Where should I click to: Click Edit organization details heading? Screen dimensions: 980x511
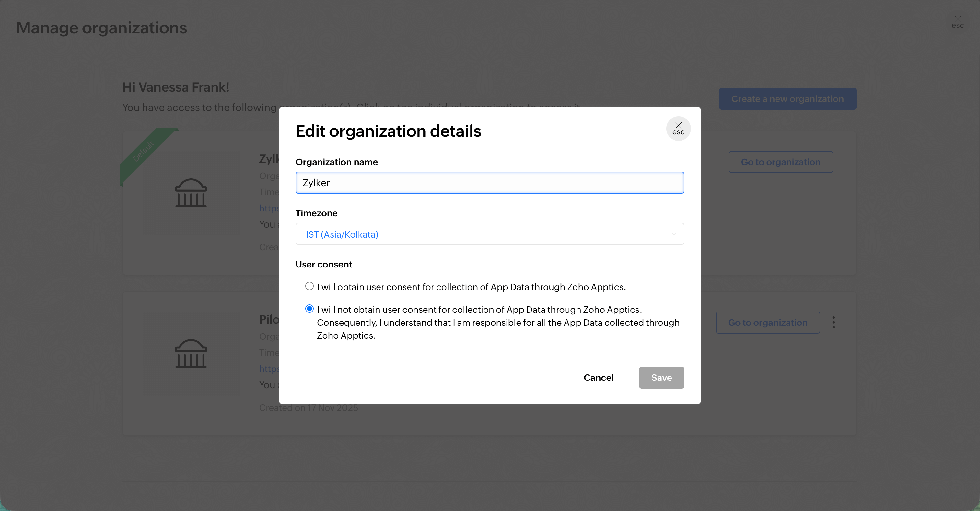pos(388,131)
